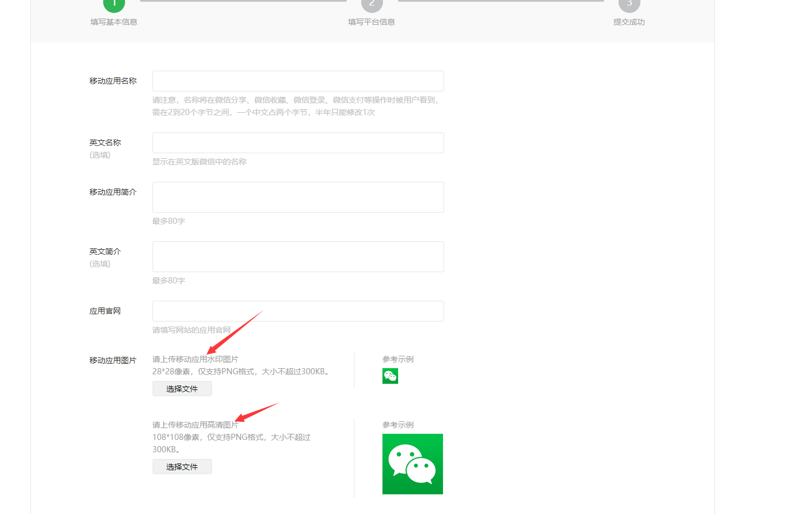Click into the 英文名称 text box

[298, 143]
